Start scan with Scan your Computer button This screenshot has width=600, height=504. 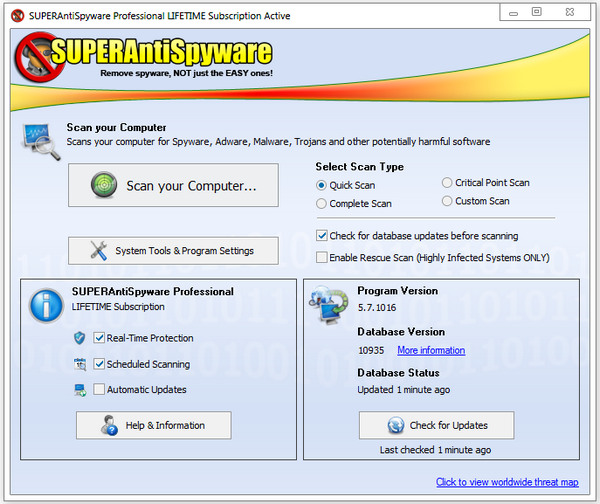[173, 185]
